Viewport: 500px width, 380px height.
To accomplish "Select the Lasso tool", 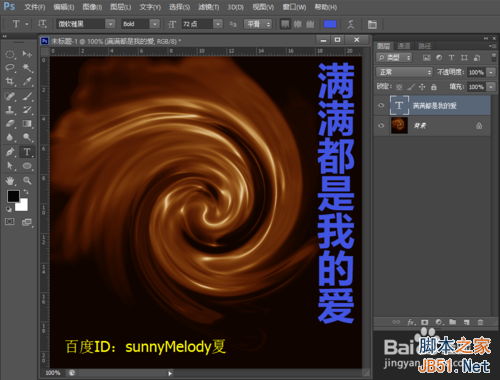I will [10, 68].
